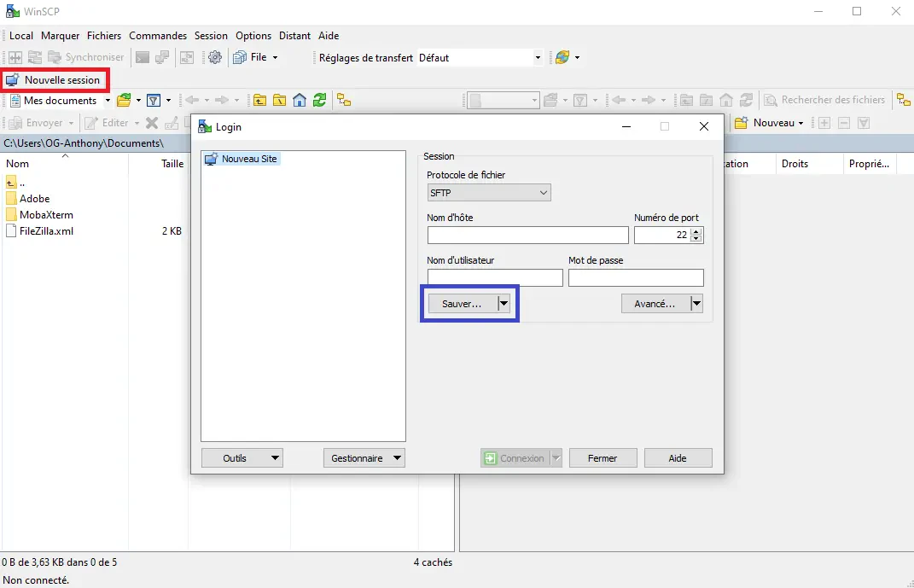
Task: Launch Rechercher des fichiers
Action: tap(824, 100)
